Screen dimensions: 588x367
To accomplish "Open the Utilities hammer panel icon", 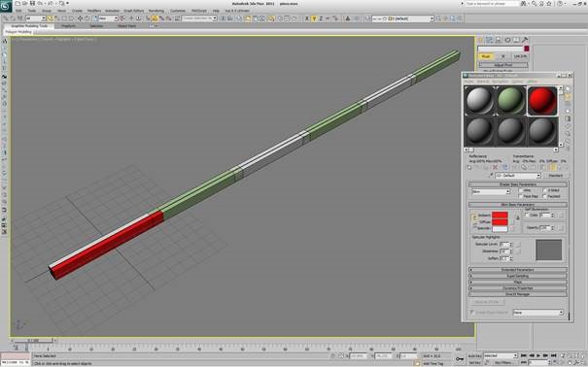I will (x=525, y=40).
